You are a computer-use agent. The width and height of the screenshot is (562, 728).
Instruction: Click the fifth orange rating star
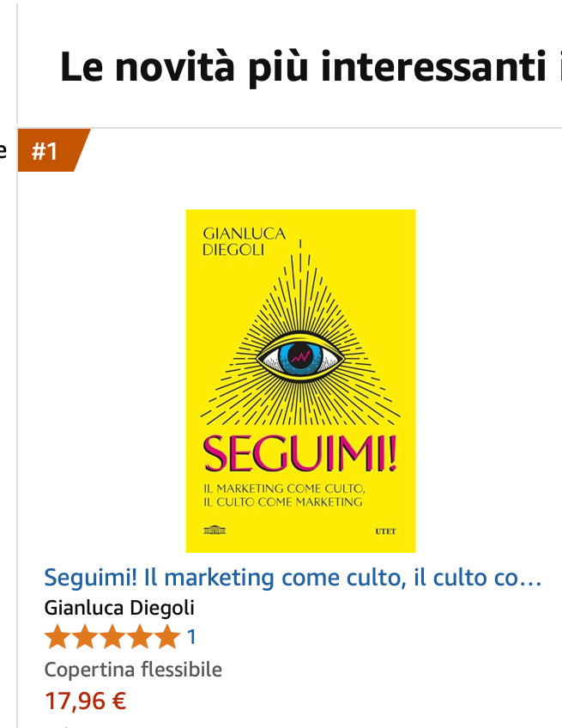166,636
